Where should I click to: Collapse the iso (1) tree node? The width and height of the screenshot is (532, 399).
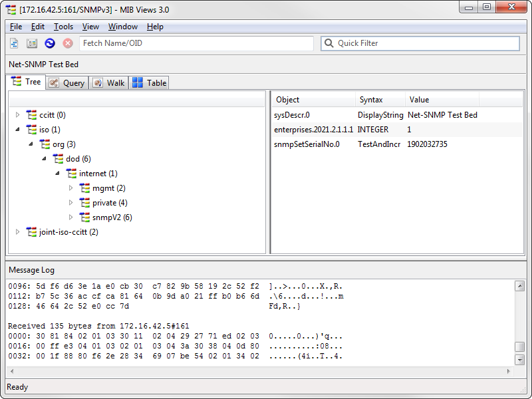click(x=18, y=129)
